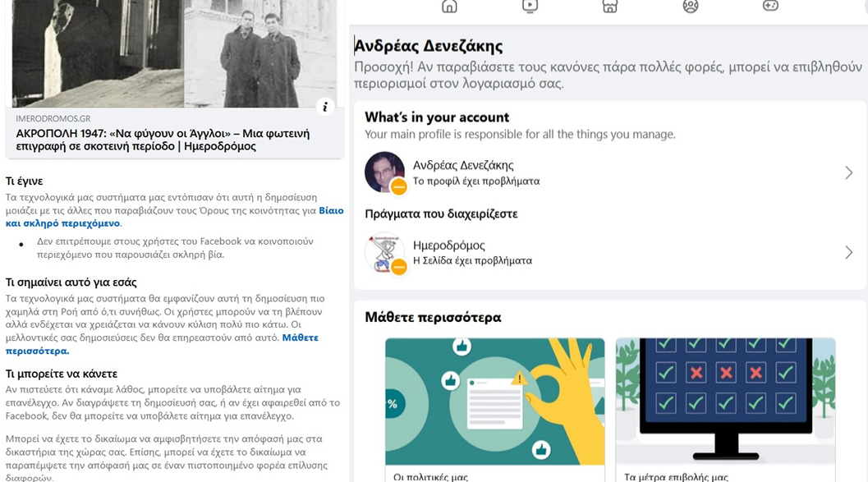Click the 'Πράγματα που διαχειρίζεστε' heading
The width and height of the screenshot is (868, 482).
pos(441,213)
